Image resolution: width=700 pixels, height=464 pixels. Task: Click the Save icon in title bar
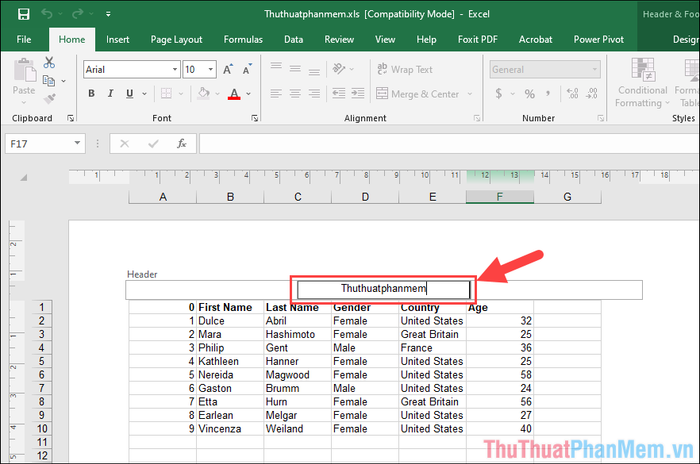click(23, 15)
